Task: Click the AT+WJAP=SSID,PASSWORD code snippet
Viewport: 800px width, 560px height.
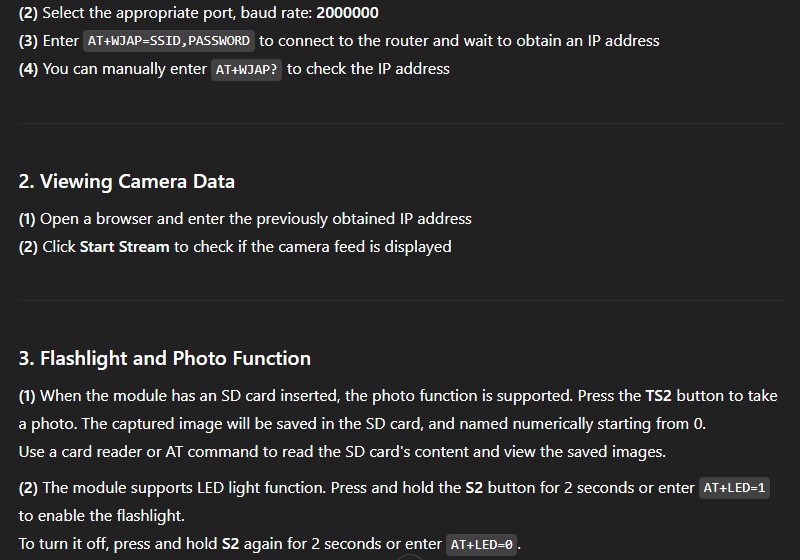Action: pyautogui.click(x=168, y=41)
